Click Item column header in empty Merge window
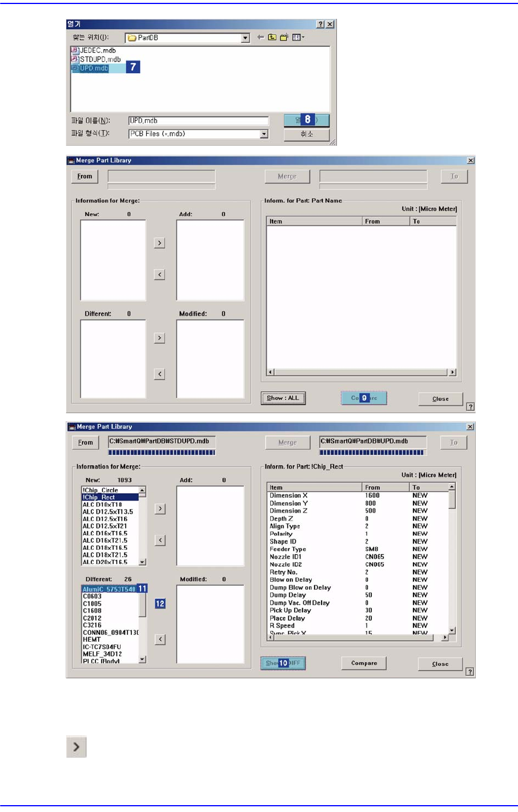This screenshot has width=518, height=812. tap(314, 221)
